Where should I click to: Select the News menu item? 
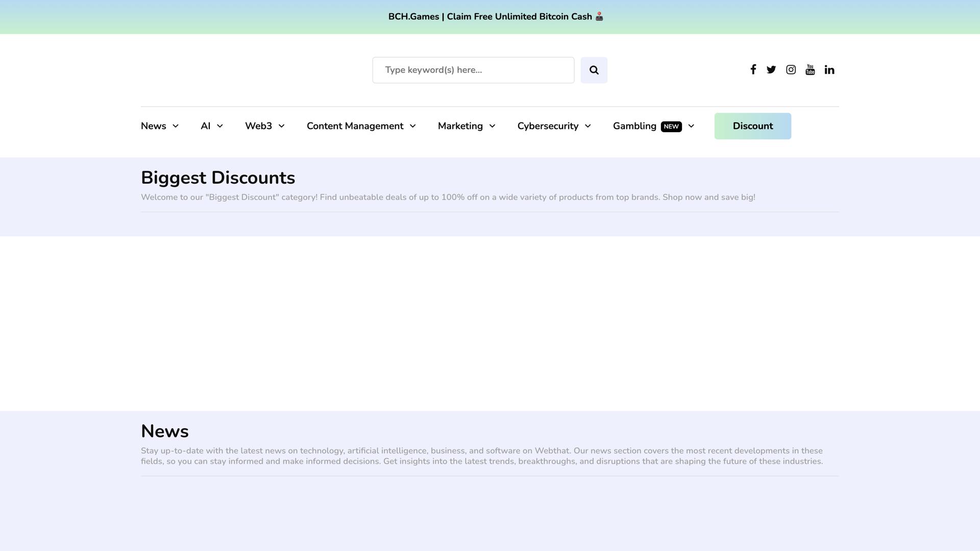pyautogui.click(x=153, y=126)
